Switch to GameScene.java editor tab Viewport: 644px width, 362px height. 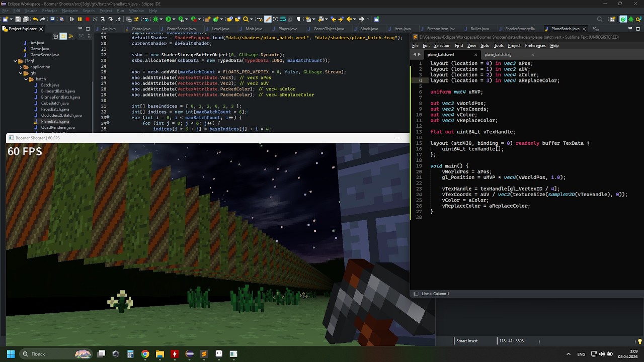[x=181, y=29]
